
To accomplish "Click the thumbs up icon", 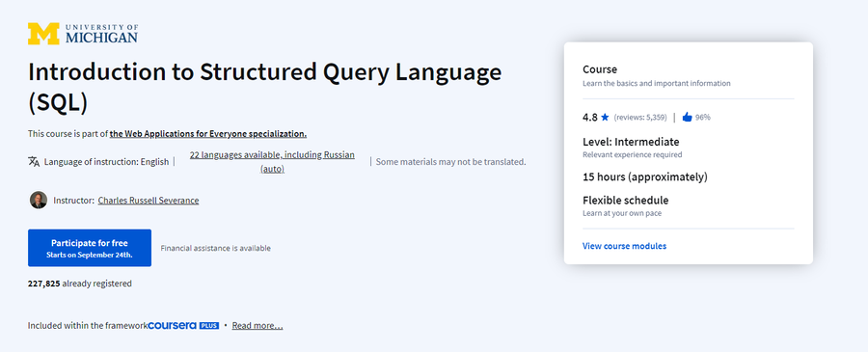I will (687, 118).
